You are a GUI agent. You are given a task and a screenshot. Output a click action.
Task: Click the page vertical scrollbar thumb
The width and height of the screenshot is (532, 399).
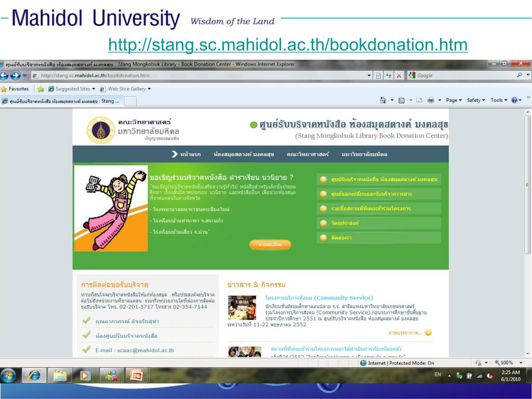(527, 185)
